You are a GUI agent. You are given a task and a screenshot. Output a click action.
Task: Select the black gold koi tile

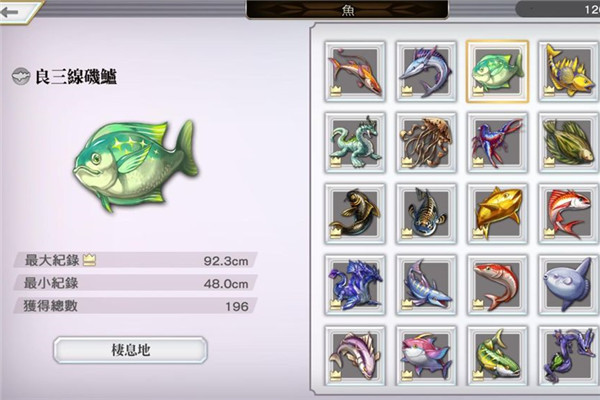click(x=355, y=214)
